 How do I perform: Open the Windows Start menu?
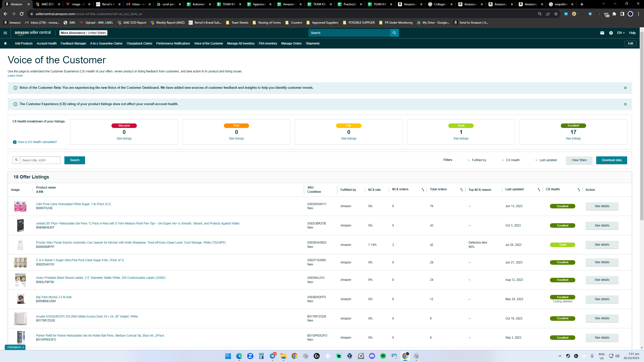click(228, 356)
